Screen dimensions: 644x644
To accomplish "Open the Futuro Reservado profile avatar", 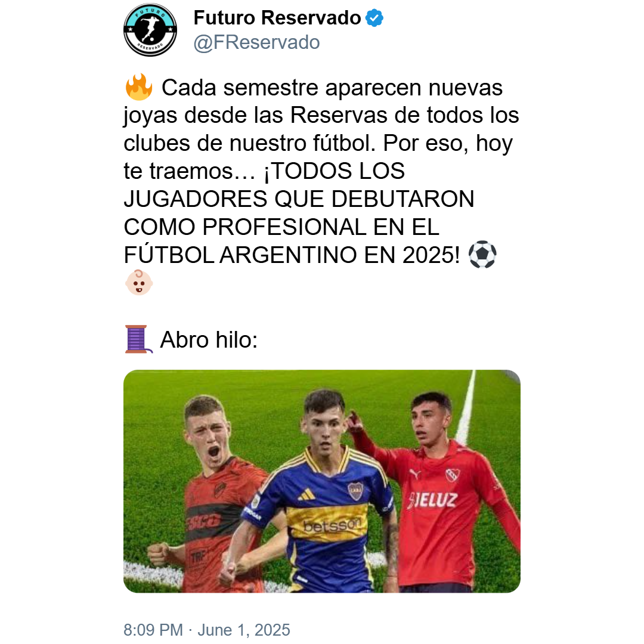I will click(150, 30).
